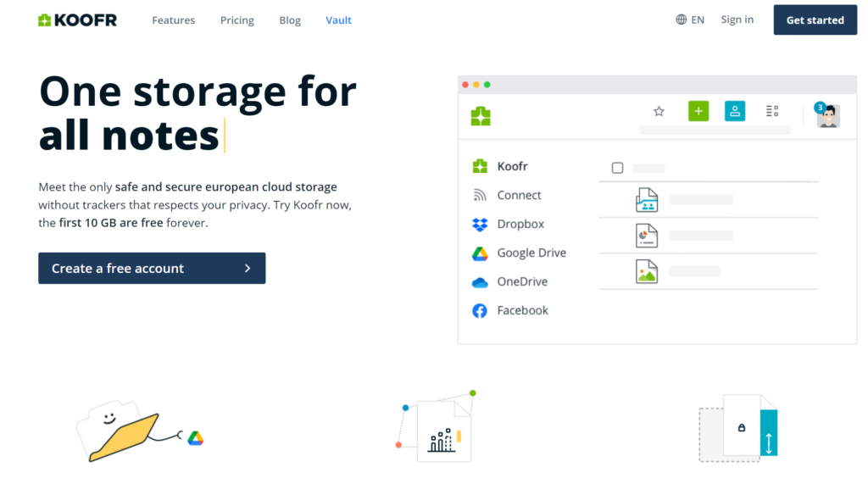Click the green plus add button
The image size is (868, 478).
(x=698, y=111)
